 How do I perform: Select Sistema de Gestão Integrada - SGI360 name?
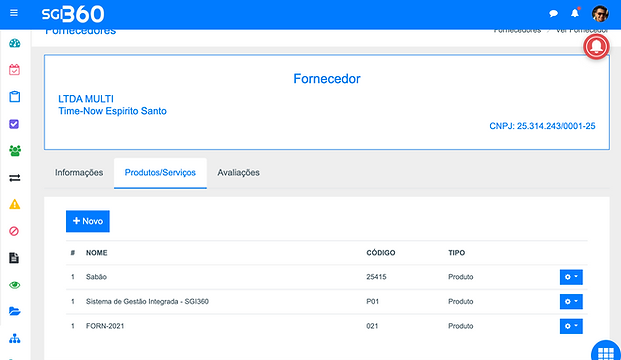(x=147, y=301)
